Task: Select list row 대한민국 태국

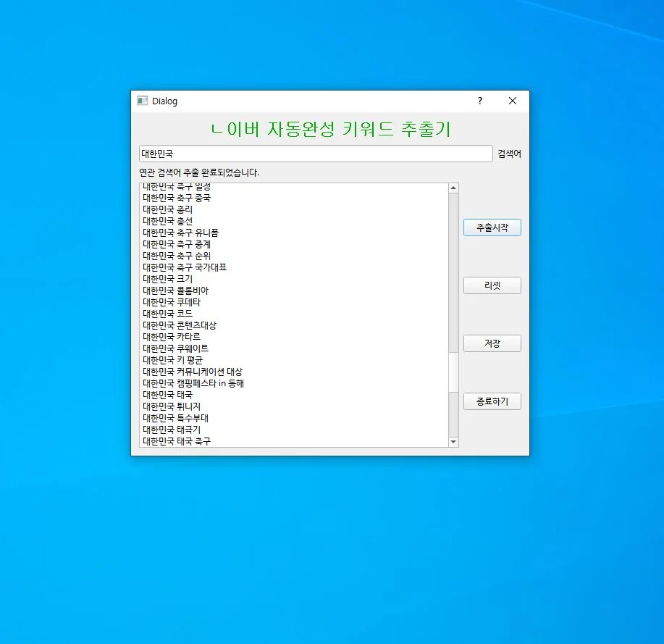Action: click(293, 395)
